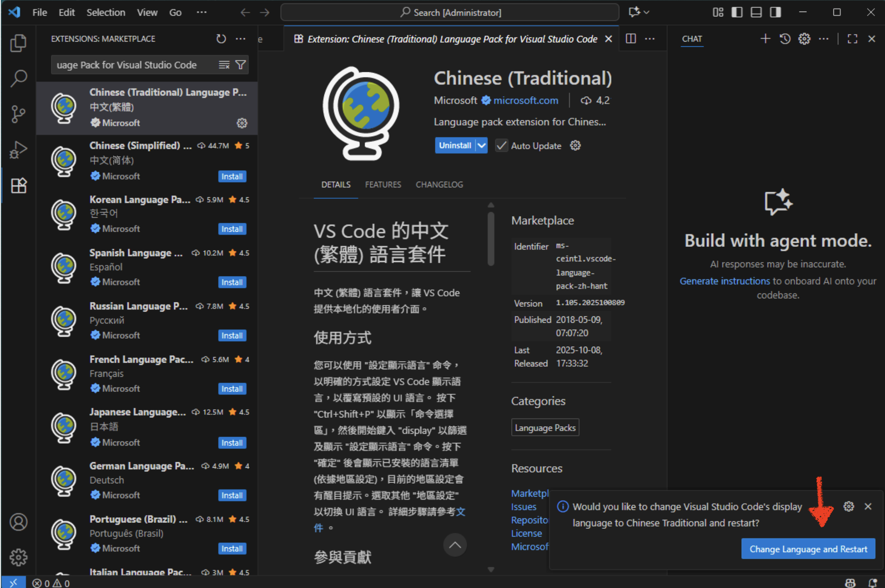The width and height of the screenshot is (885, 588).
Task: Click Change Language and Restart button
Action: pos(808,549)
